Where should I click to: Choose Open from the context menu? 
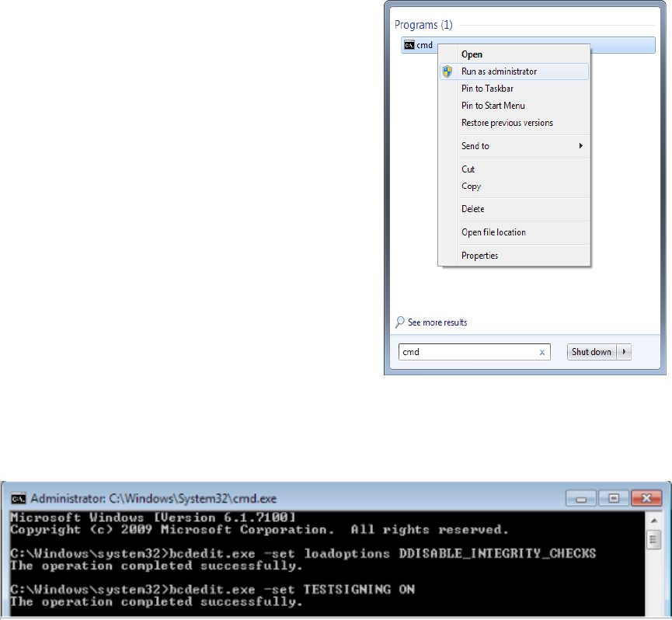tap(514, 54)
